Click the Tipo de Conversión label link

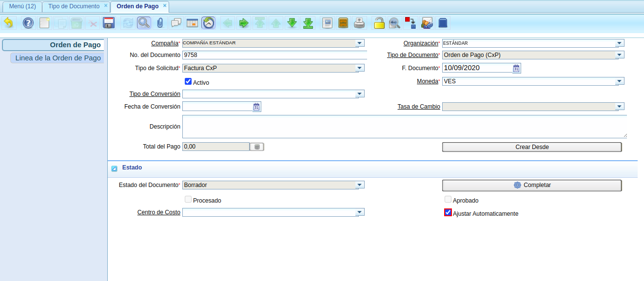click(x=155, y=94)
